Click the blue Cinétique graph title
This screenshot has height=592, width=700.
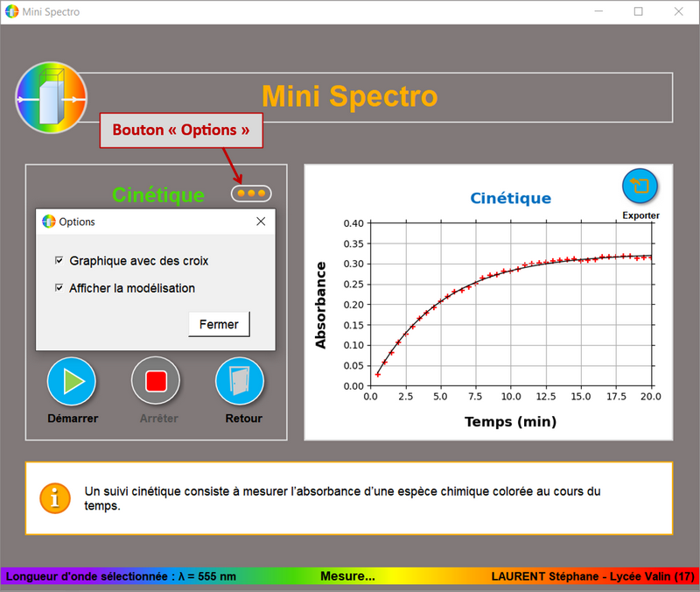click(x=511, y=198)
